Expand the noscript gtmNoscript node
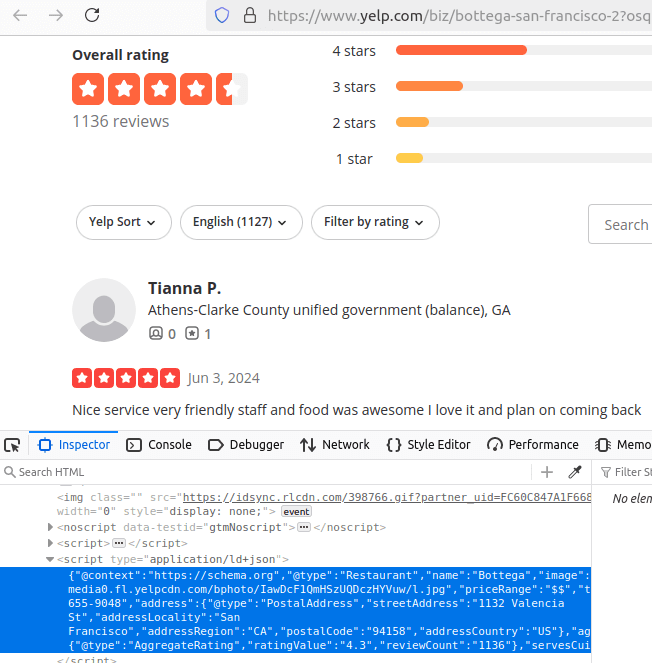 [x=50, y=527]
